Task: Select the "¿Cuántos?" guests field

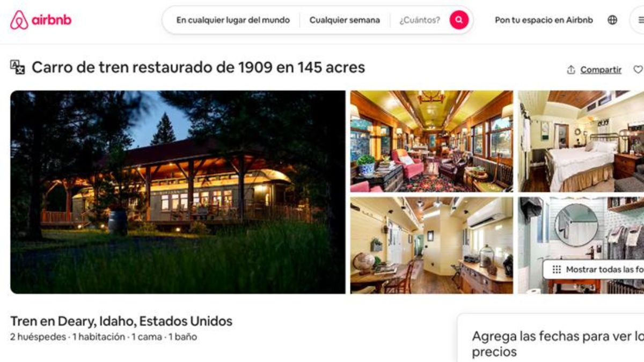Action: pos(420,20)
